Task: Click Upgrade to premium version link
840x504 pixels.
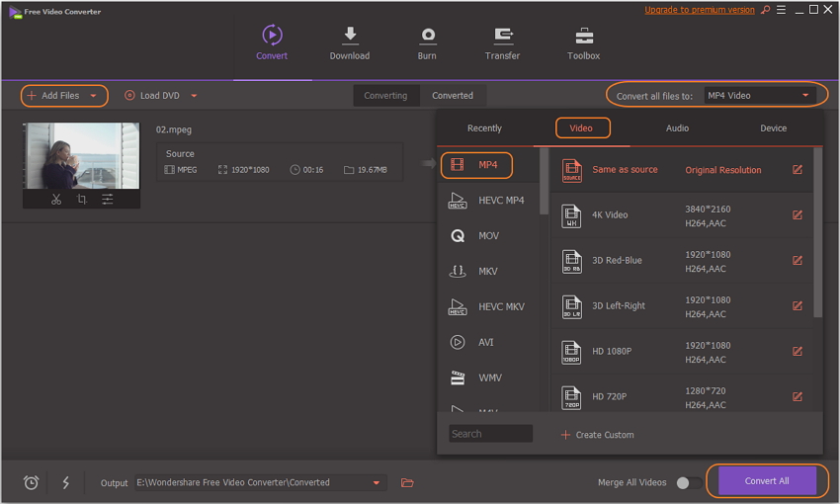Action: 699,10
